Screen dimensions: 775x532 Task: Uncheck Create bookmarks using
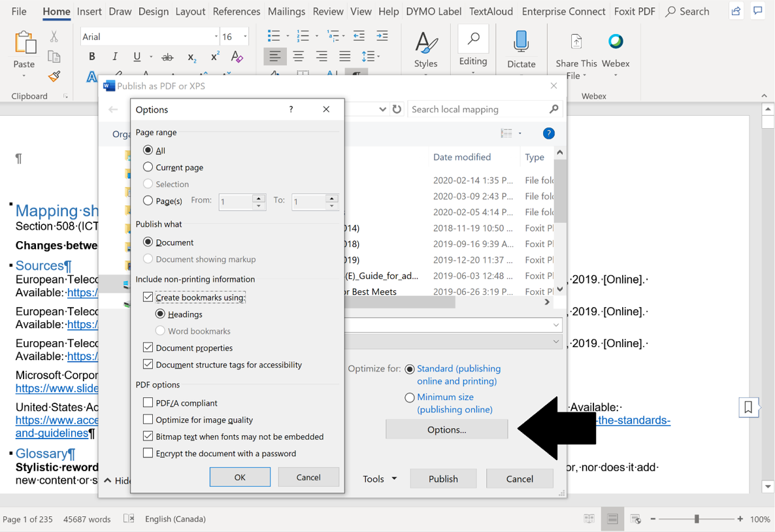[x=148, y=297]
